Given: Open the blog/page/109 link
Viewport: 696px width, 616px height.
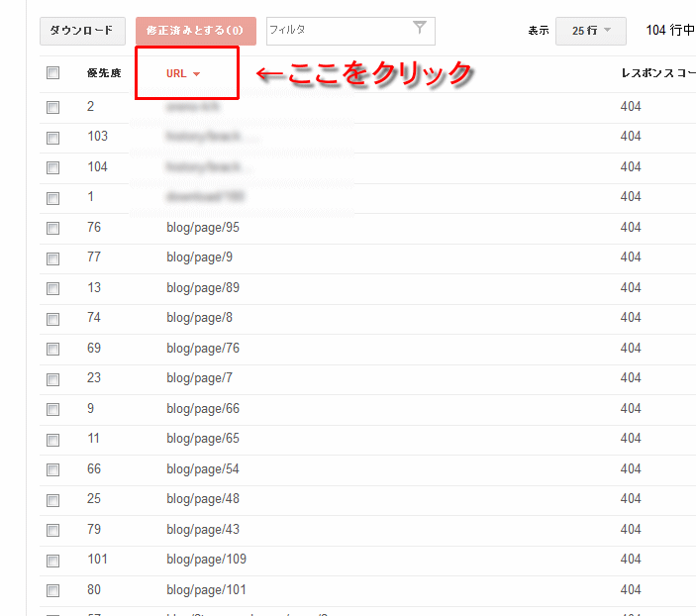Looking at the screenshot, I should [206, 560].
